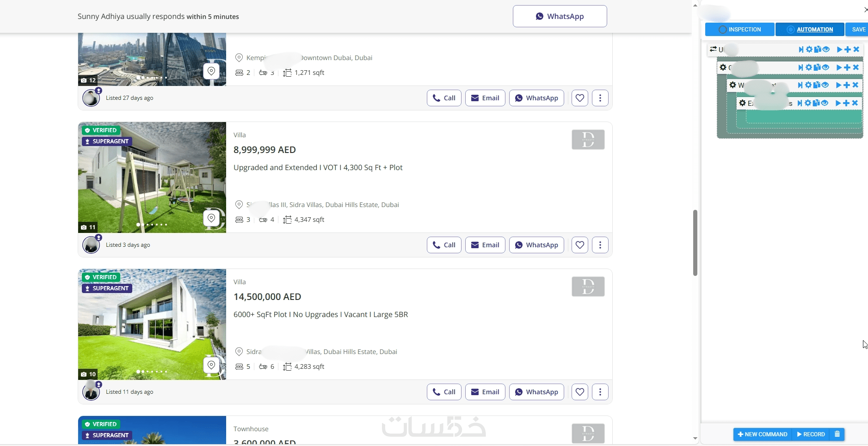The image size is (868, 446).
Task: Favorite the 8,999,999 AED villa listing
Action: (580, 245)
